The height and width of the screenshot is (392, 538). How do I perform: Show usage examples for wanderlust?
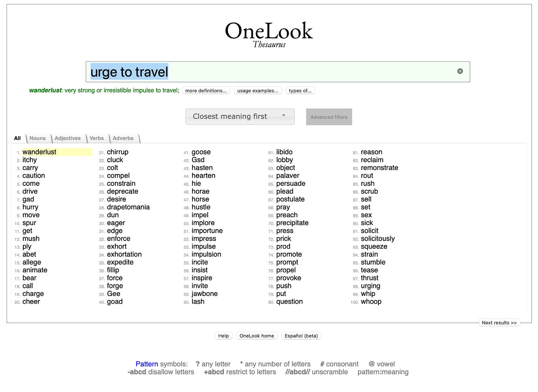coord(258,91)
